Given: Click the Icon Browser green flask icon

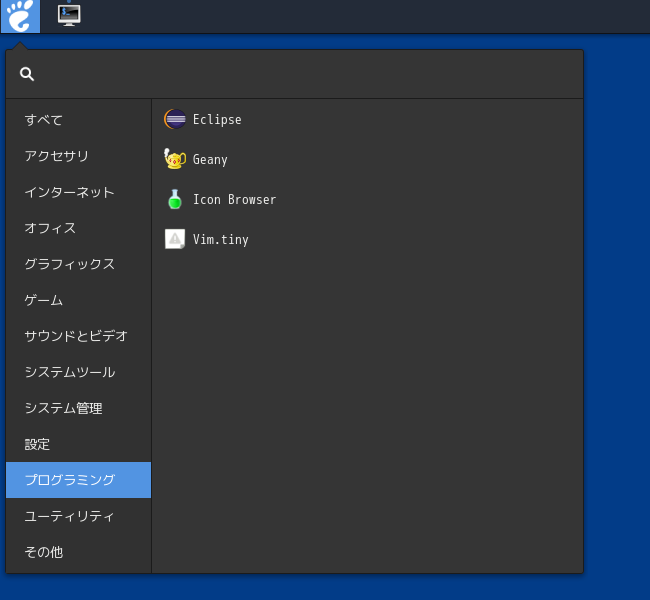Looking at the screenshot, I should click(175, 199).
